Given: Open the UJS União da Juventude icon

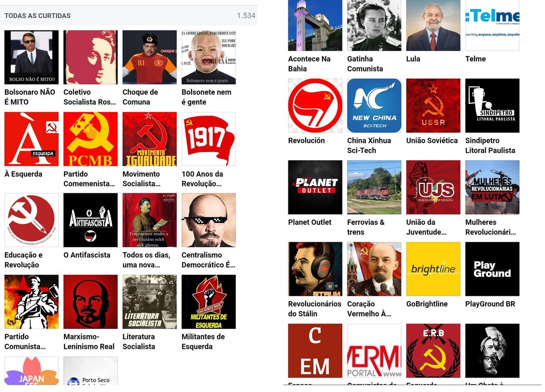Looking at the screenshot, I should [x=433, y=187].
